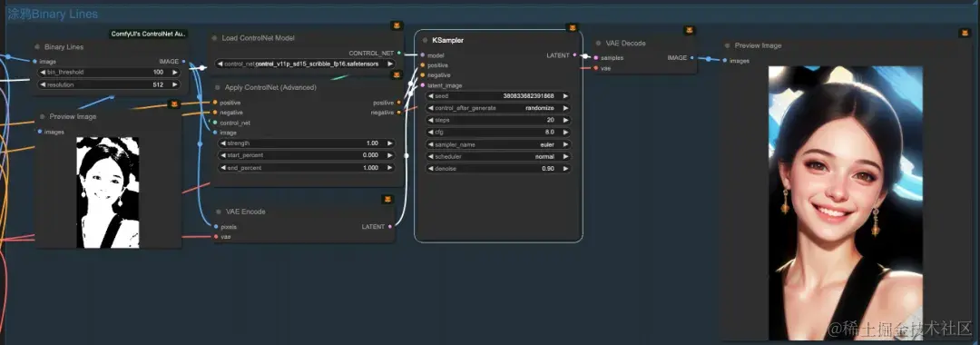Screen dimensions: 980x345
Task: Decrease start_percent with its left arrow
Action: click(x=223, y=155)
